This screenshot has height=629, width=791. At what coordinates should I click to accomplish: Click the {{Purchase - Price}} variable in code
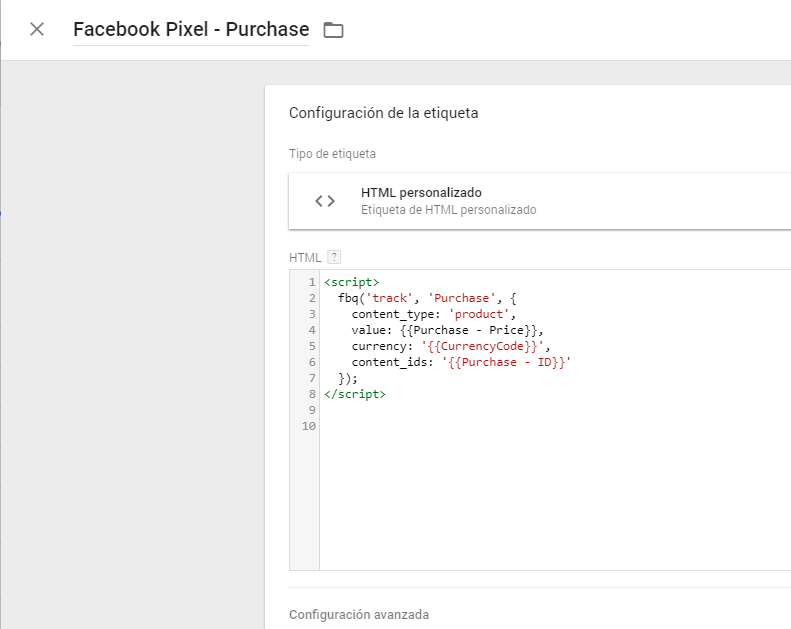[469, 330]
